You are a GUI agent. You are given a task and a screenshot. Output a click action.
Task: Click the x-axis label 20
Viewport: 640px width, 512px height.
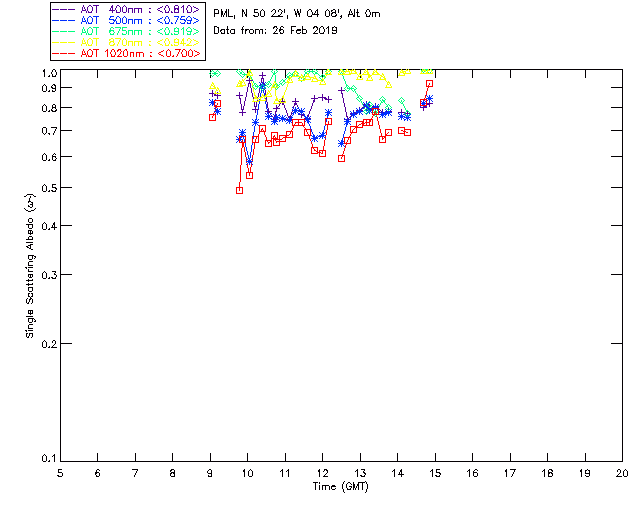pos(622,474)
